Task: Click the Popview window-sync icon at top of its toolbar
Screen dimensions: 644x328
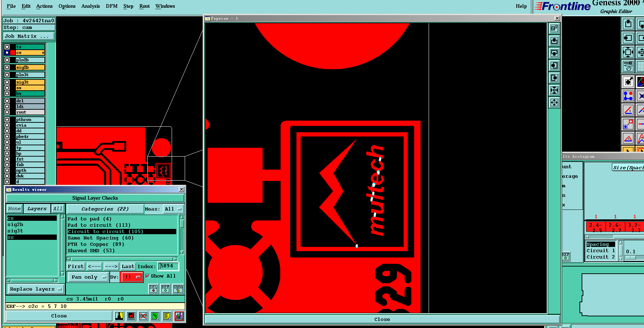Action: [x=554, y=28]
